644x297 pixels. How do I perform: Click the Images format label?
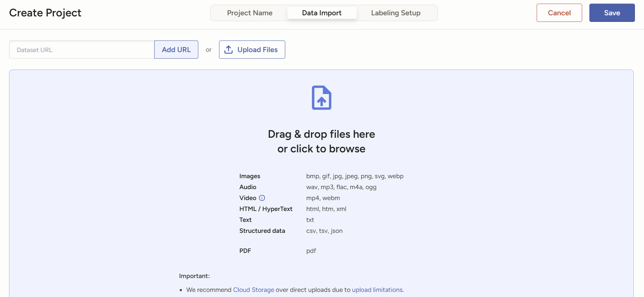click(250, 176)
